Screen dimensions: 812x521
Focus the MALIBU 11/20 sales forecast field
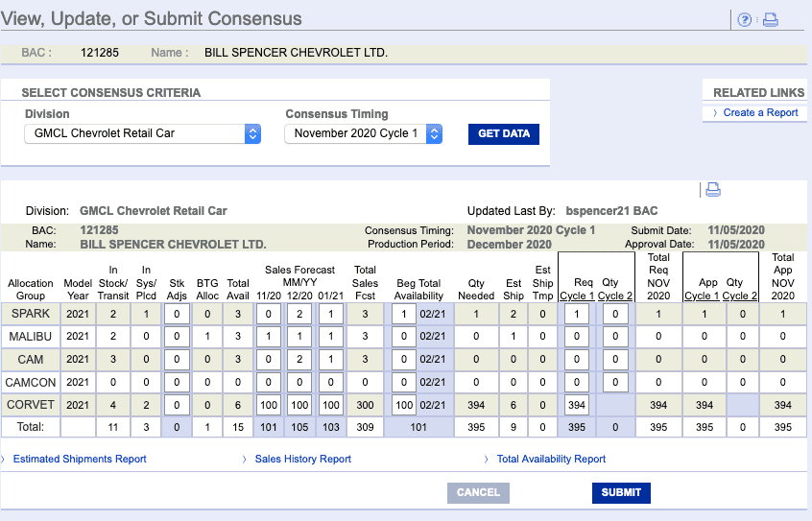(271, 337)
